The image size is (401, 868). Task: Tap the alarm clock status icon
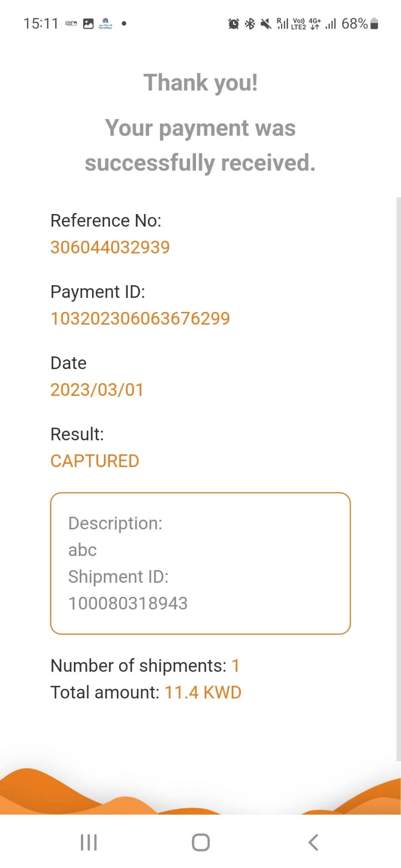point(233,24)
